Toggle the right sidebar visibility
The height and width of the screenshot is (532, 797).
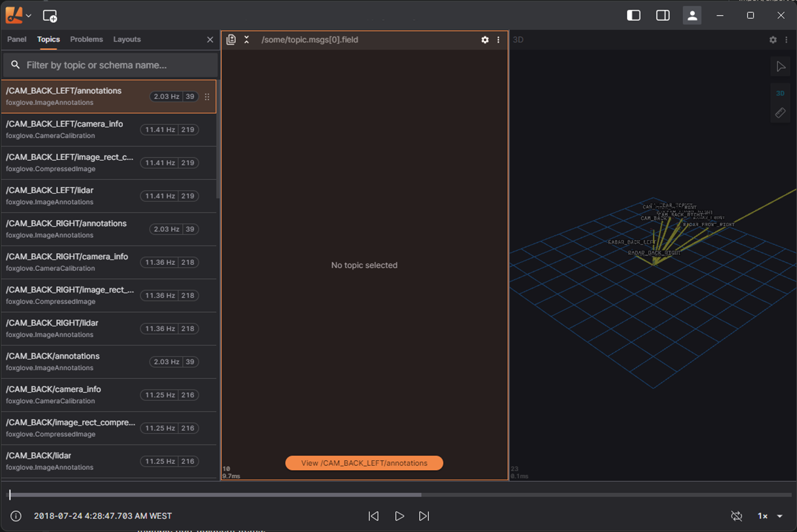(663, 15)
